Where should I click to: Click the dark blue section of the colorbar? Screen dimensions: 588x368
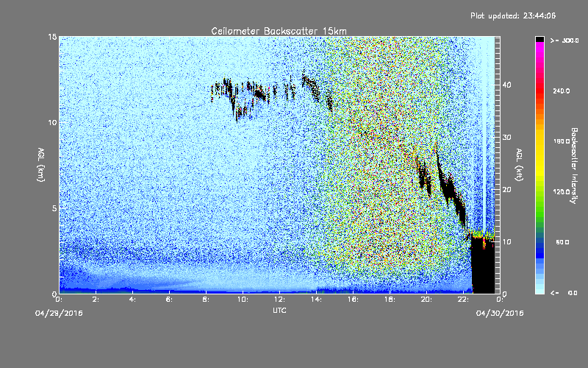(539, 250)
